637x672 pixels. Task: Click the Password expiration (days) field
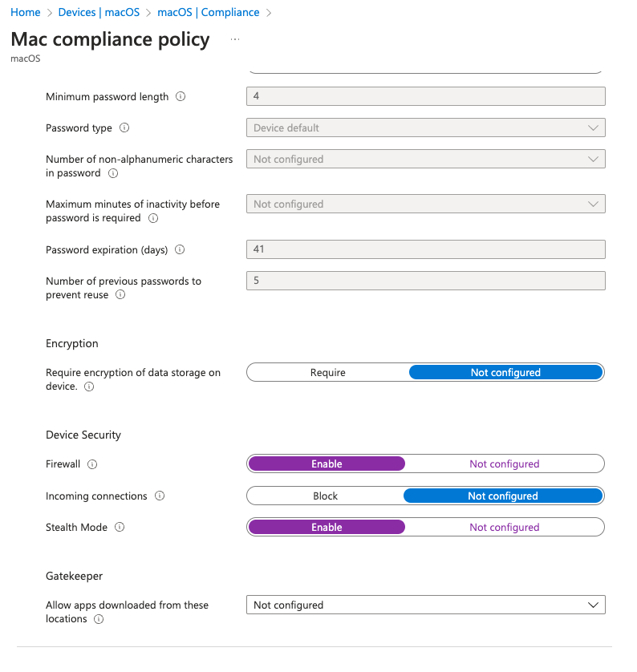[x=426, y=249]
